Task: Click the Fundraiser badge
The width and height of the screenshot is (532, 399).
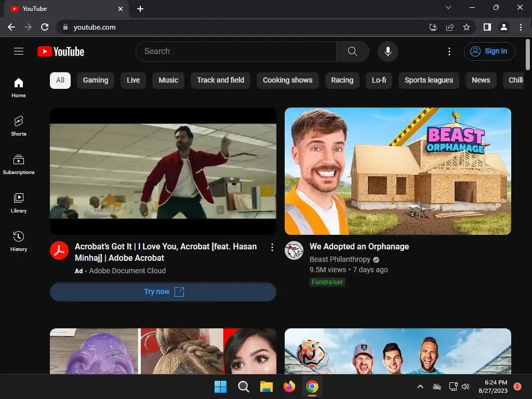Action: (327, 282)
